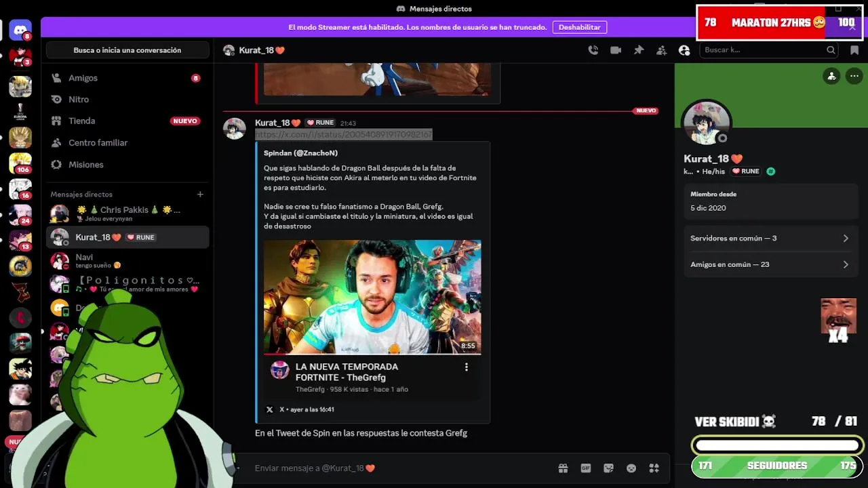Open server icon with 13 notifications
This screenshot has height=488, width=868.
(20, 241)
